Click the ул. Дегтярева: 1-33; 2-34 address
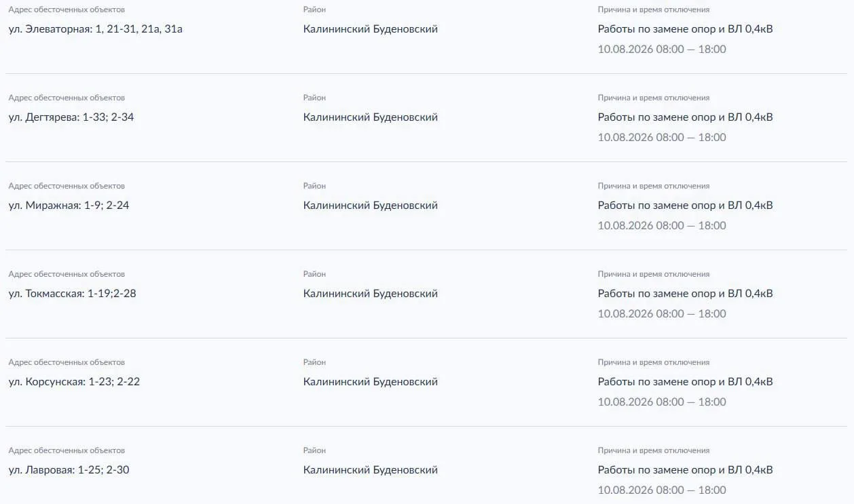 pyautogui.click(x=71, y=117)
